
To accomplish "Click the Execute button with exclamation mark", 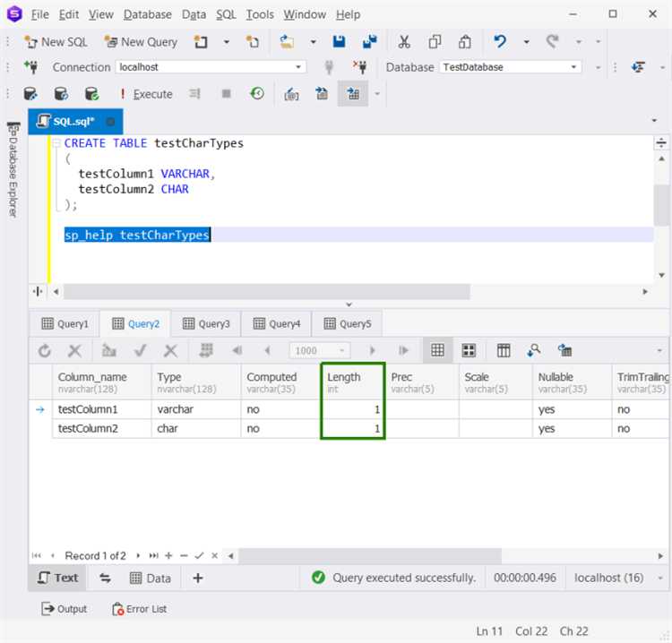I will pyautogui.click(x=146, y=94).
